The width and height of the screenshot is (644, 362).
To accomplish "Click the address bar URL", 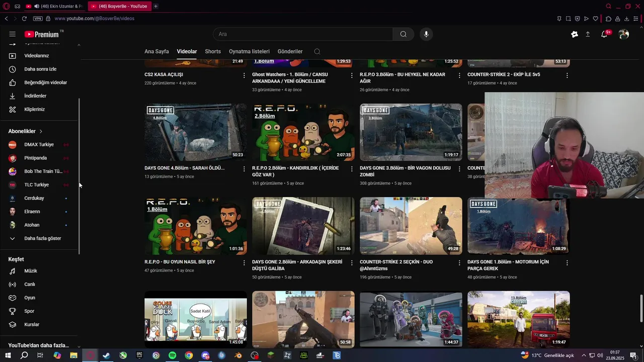I will click(94, 19).
